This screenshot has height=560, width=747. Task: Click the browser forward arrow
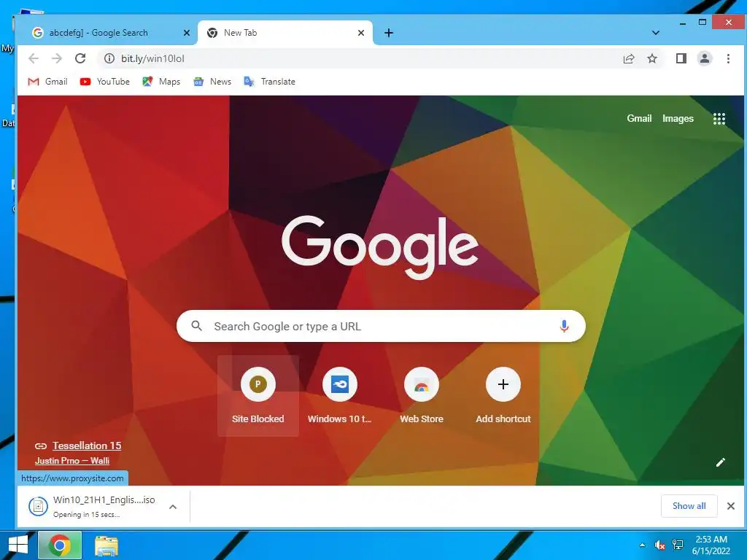pos(57,58)
